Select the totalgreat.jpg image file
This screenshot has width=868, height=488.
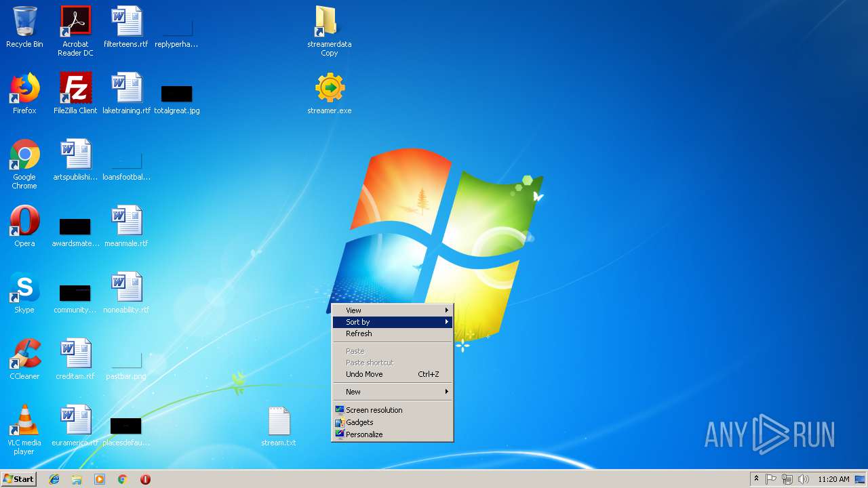point(177,99)
